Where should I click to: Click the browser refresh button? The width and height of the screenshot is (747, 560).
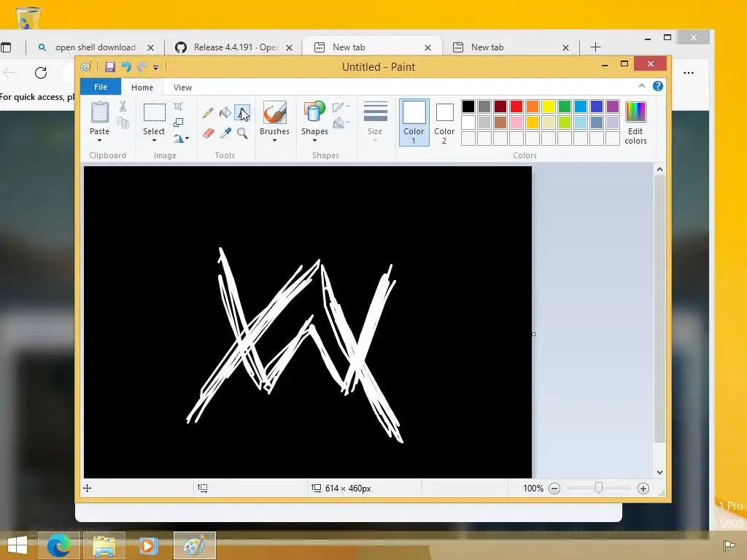[x=41, y=73]
